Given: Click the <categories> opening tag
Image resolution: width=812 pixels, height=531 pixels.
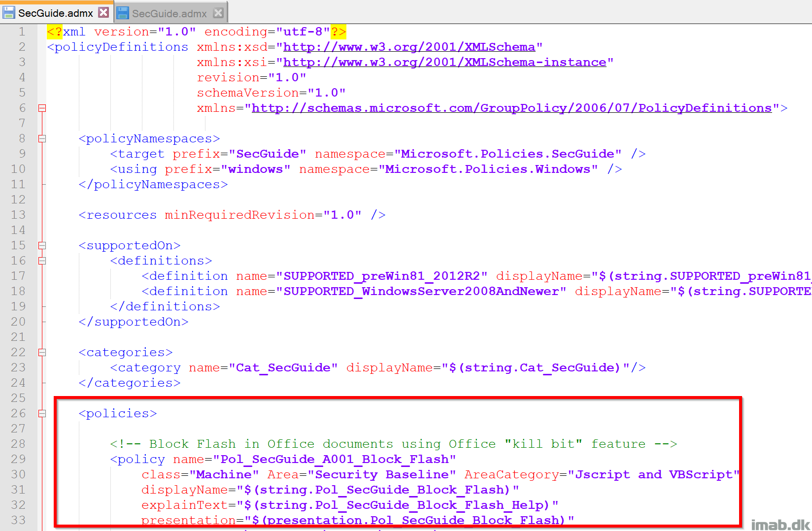Looking at the screenshot, I should [126, 352].
